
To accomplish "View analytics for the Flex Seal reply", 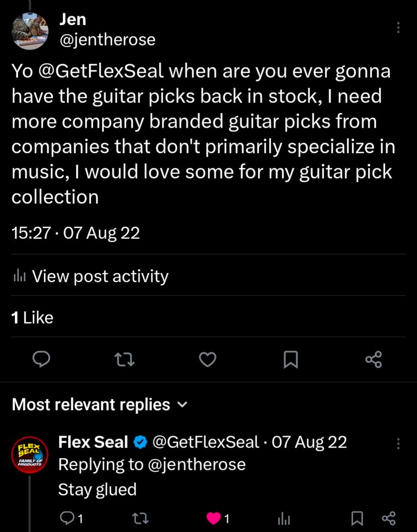I will 284,518.
